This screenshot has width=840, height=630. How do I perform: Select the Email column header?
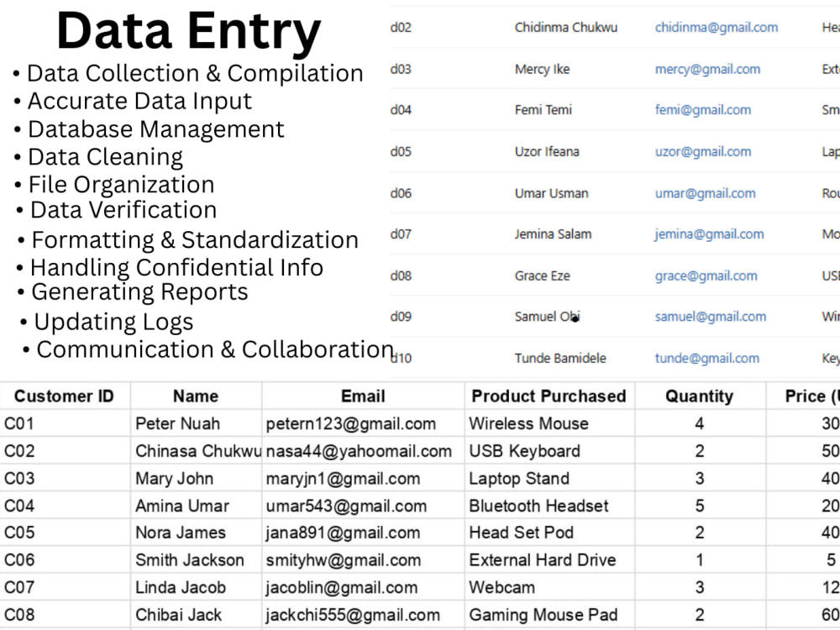click(363, 396)
